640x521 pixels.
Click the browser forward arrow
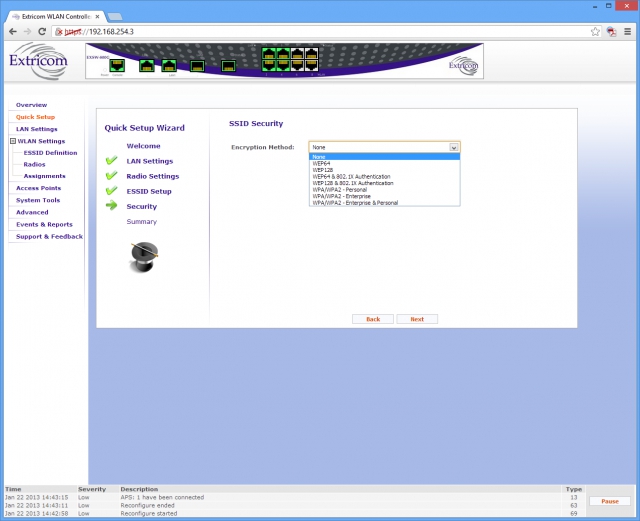[27, 31]
